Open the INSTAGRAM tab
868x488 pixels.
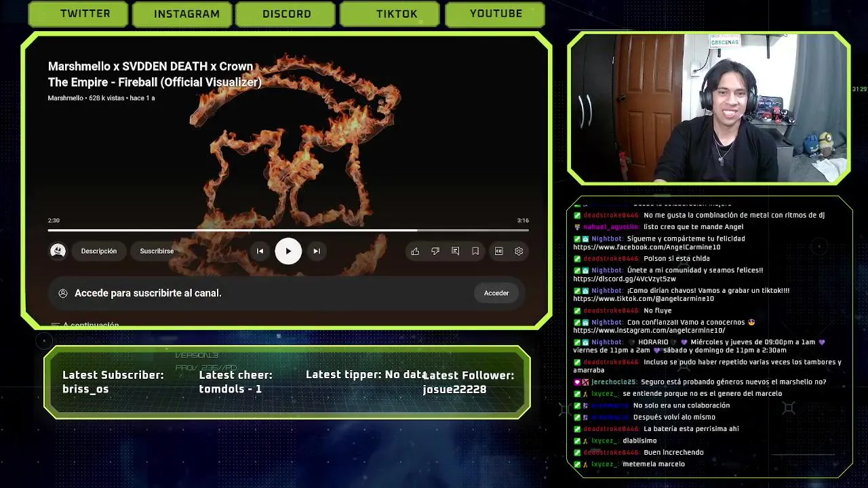point(182,14)
